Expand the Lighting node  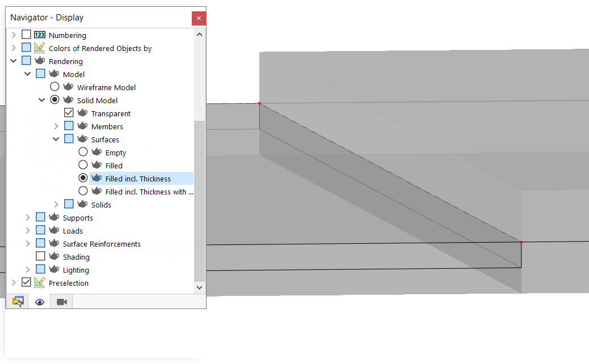27,270
